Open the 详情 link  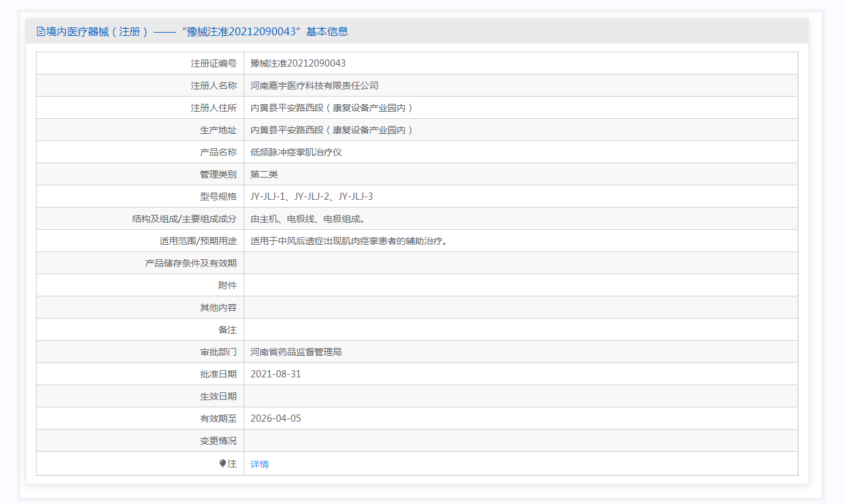[x=259, y=464]
